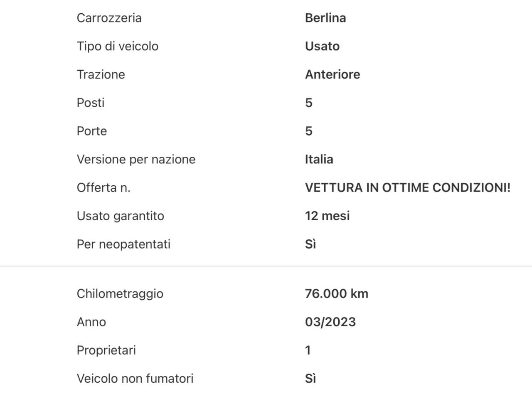Click the Trazione label
Screen dimensions: 532x399
click(101, 74)
